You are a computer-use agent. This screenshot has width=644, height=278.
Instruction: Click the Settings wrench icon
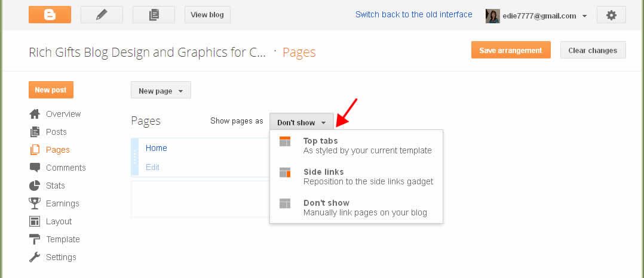pyautogui.click(x=35, y=257)
